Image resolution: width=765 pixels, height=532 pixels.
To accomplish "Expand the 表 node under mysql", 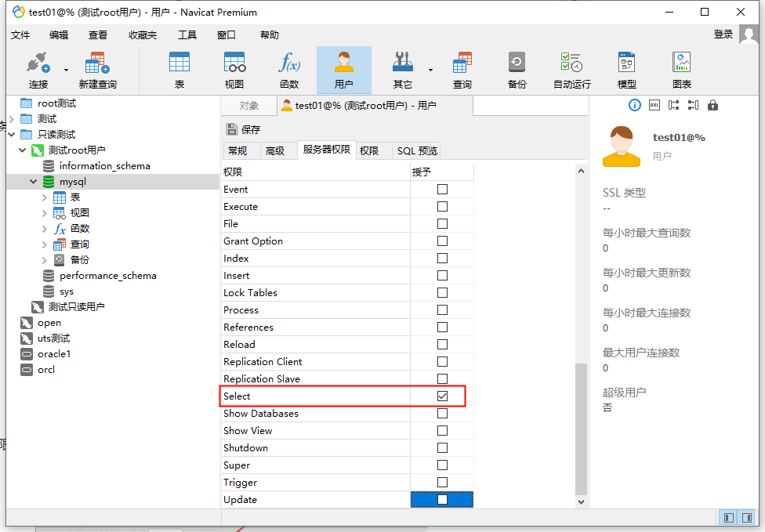I will (45, 197).
